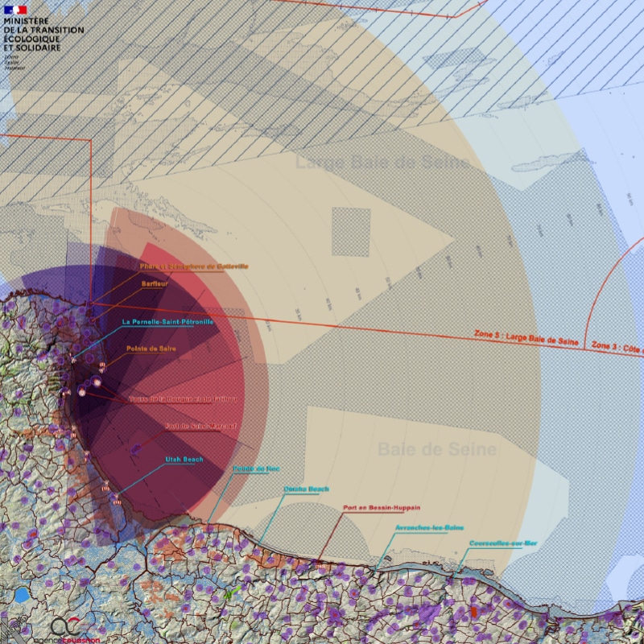Click the Omaha Beach label
The width and height of the screenshot is (644, 644).
[307, 489]
